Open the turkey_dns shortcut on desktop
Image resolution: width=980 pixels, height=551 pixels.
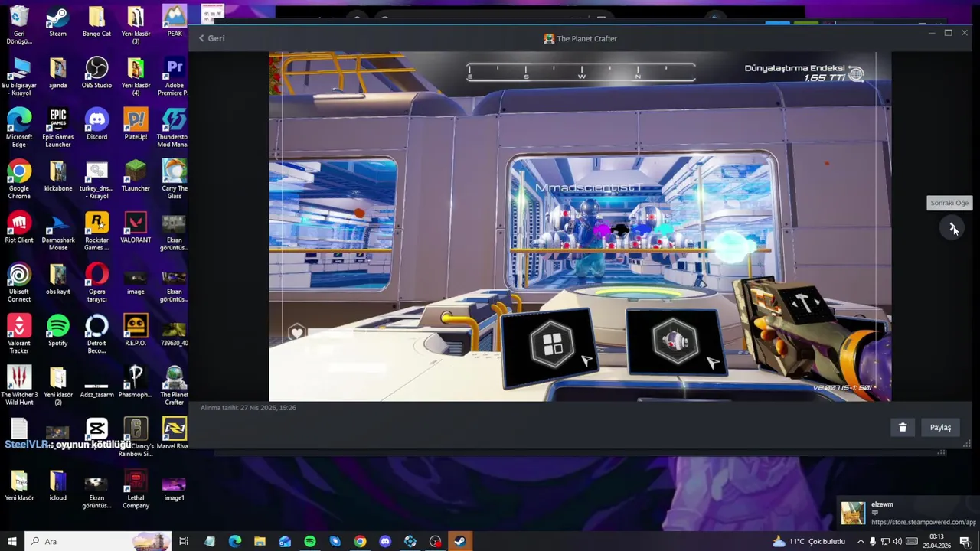tap(96, 179)
